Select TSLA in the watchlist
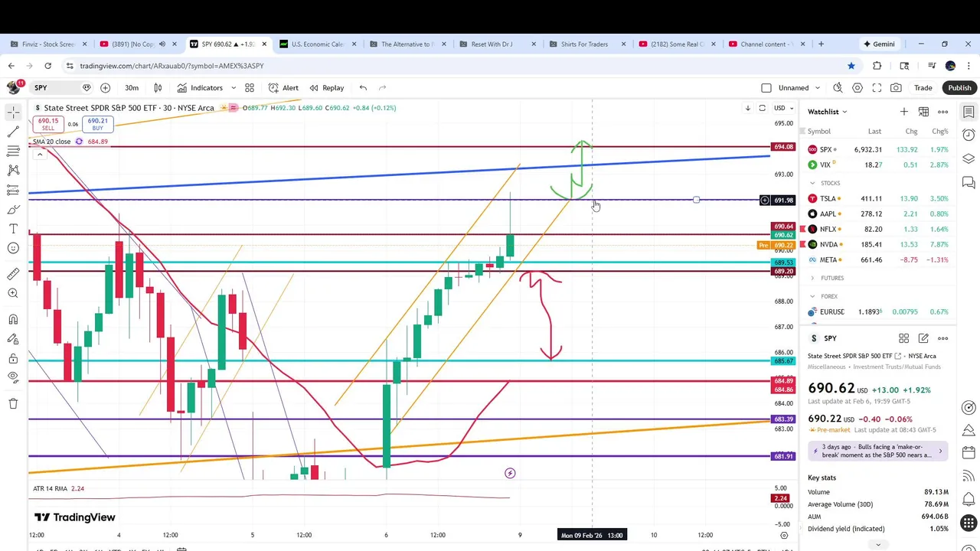 pyautogui.click(x=878, y=198)
